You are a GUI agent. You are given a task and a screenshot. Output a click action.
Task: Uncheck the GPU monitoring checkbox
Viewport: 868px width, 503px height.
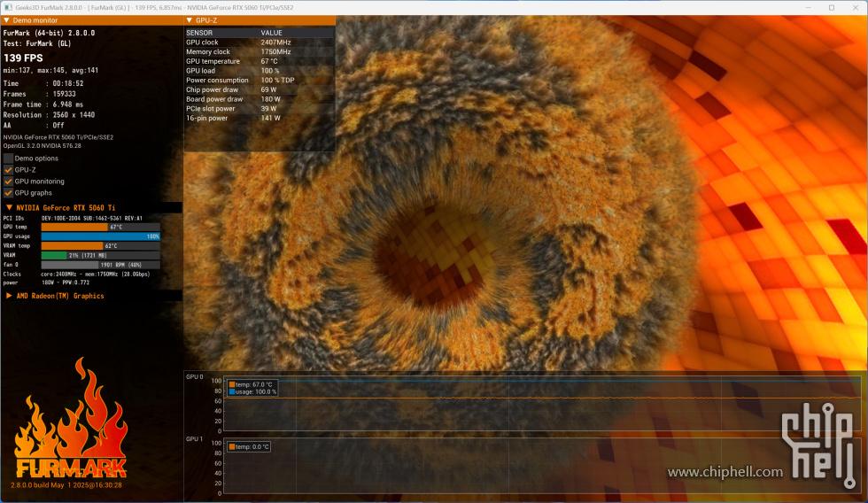click(8, 182)
